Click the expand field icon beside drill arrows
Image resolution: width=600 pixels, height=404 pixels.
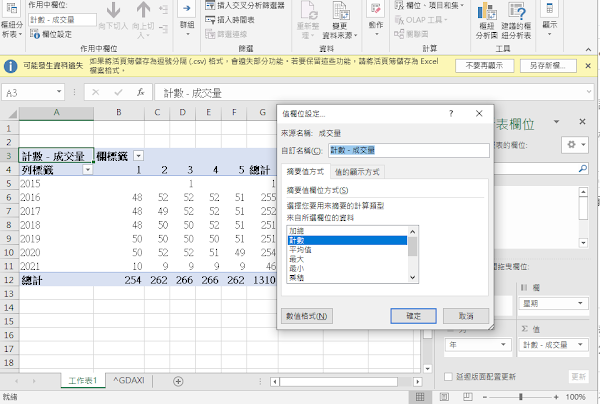163,10
